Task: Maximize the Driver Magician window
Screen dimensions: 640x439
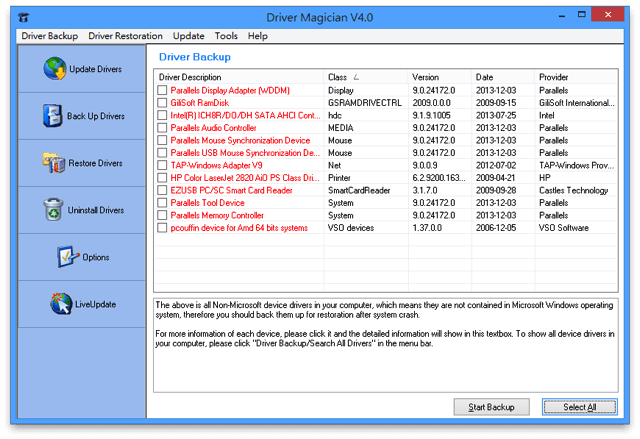Action: pyautogui.click(x=582, y=15)
